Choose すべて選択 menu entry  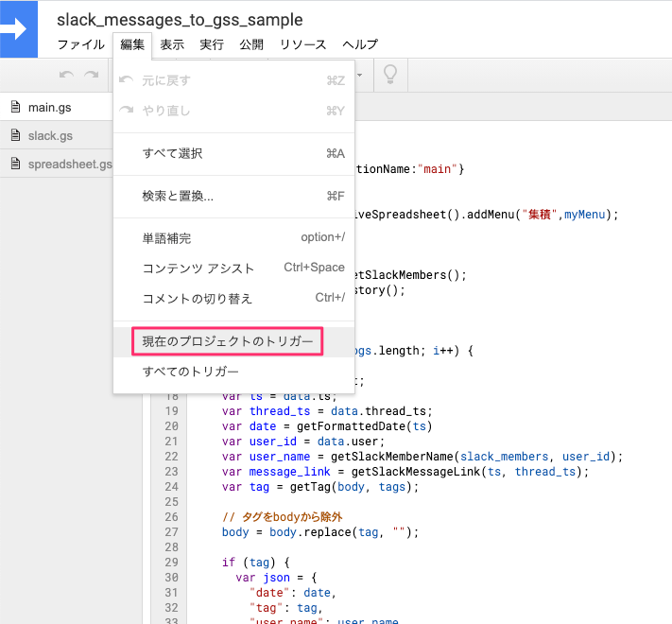[x=234, y=153]
